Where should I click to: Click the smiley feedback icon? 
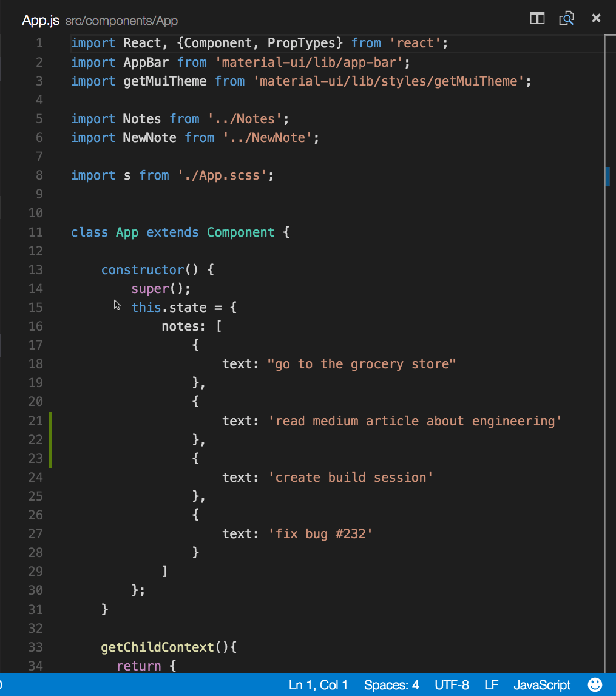click(x=595, y=684)
